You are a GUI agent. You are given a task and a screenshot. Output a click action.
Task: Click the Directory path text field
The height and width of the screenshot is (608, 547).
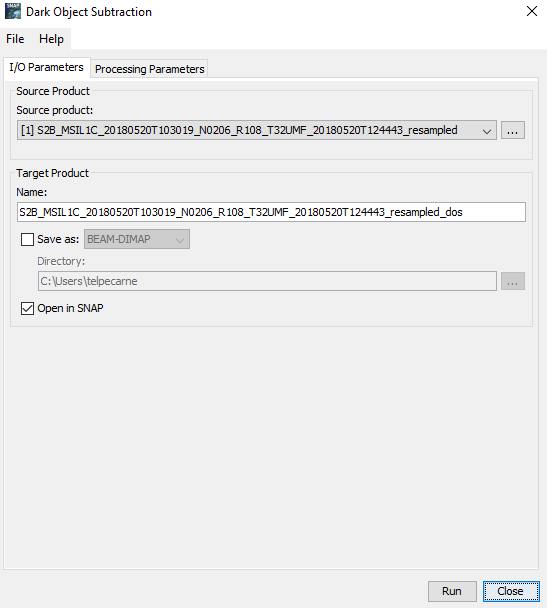click(267, 281)
